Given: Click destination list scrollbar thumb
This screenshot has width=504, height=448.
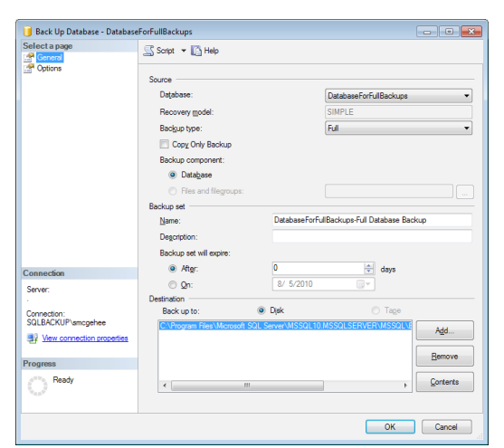Looking at the screenshot, I should [x=247, y=386].
